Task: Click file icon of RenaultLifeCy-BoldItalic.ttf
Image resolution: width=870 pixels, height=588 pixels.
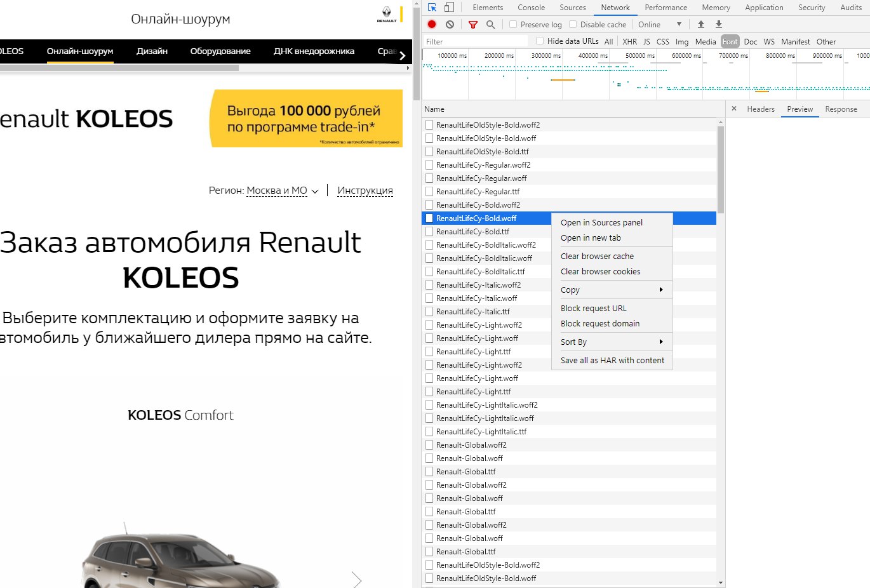Action: 429,272
